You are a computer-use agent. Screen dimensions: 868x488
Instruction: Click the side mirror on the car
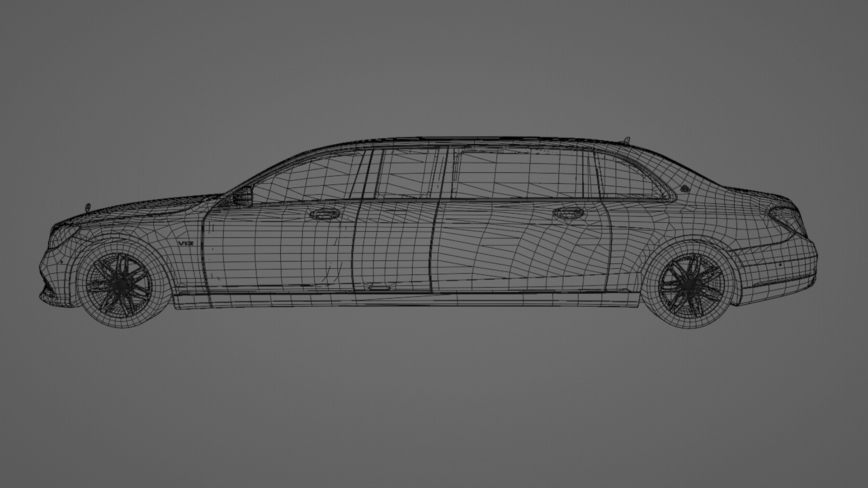(x=244, y=197)
